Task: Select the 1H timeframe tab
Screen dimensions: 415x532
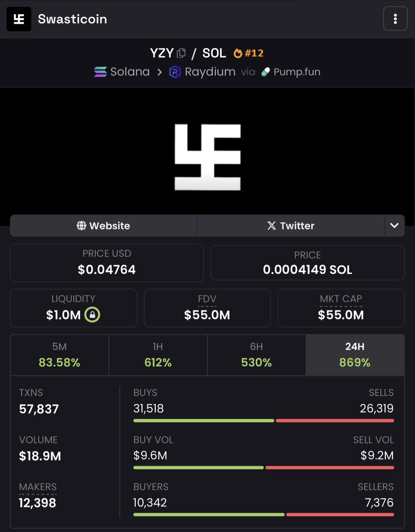Action: 158,355
